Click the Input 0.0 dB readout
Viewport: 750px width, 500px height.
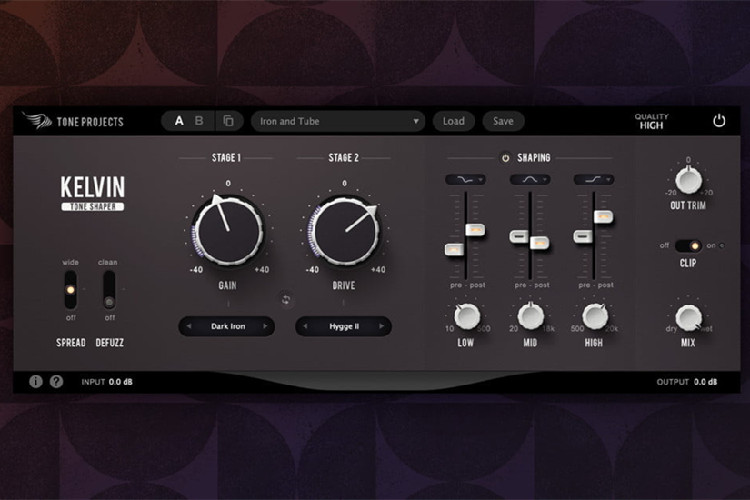click(107, 382)
